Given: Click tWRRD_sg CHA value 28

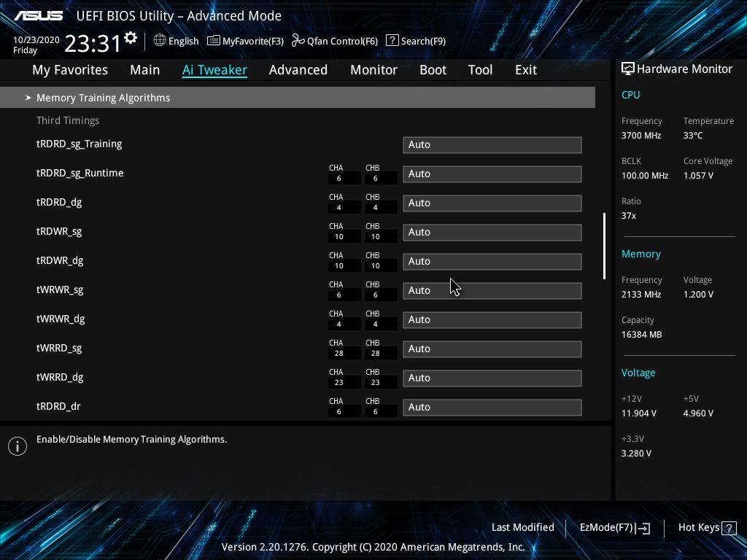Looking at the screenshot, I should pyautogui.click(x=338, y=354).
